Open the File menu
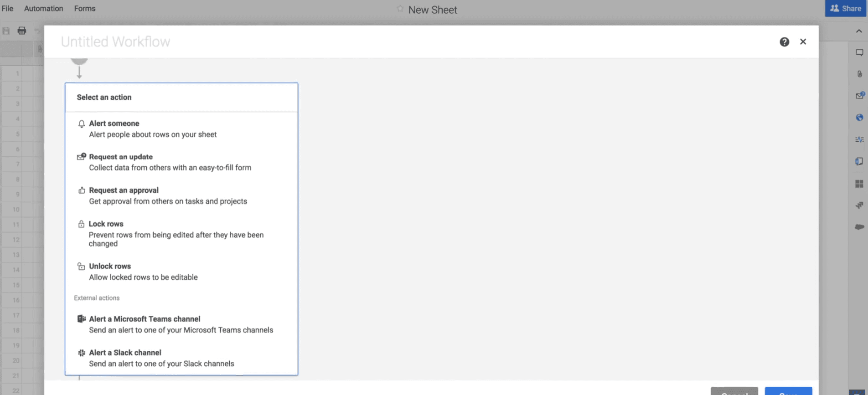The image size is (868, 395). click(8, 9)
